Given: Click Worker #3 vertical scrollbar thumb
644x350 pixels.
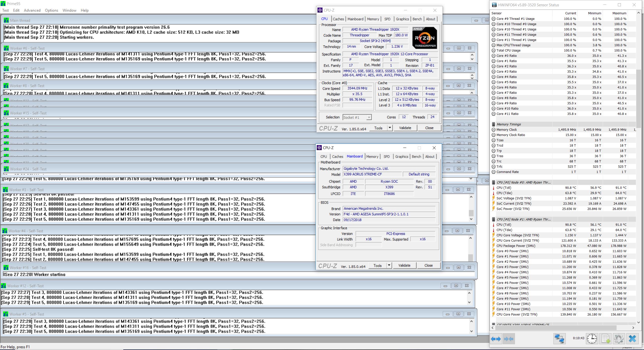Looking at the screenshot, I should [471, 213].
